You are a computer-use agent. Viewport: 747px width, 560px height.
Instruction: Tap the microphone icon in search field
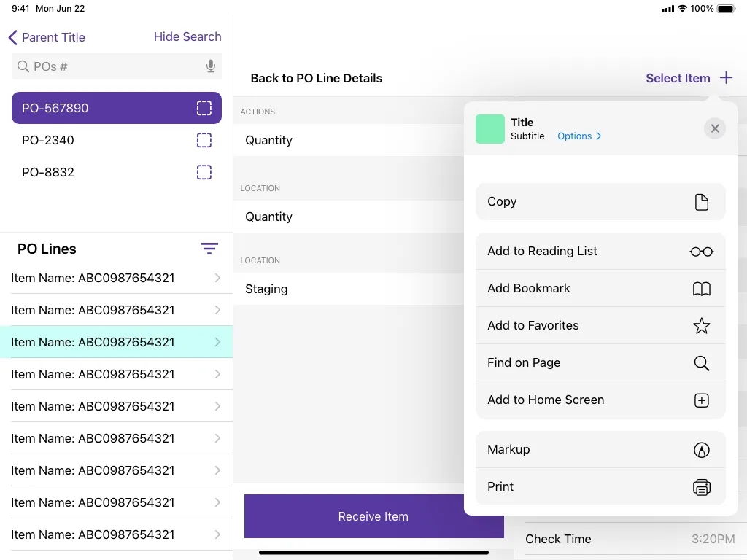pyautogui.click(x=211, y=66)
